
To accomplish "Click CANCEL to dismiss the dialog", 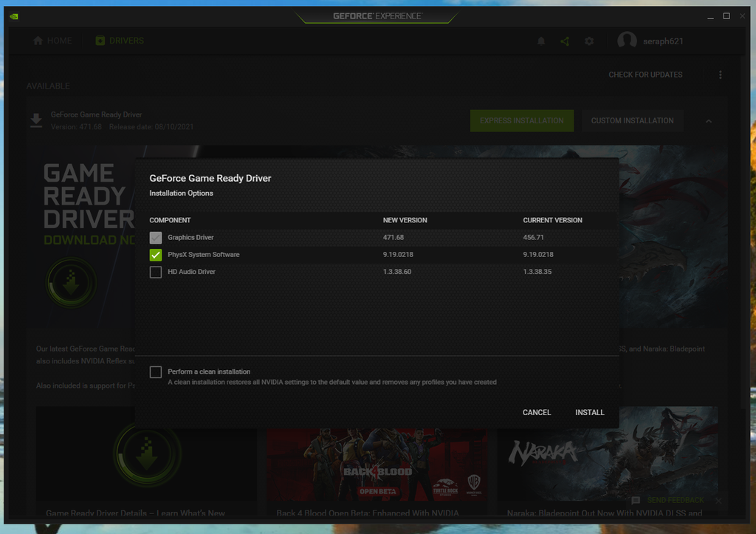I will (536, 412).
